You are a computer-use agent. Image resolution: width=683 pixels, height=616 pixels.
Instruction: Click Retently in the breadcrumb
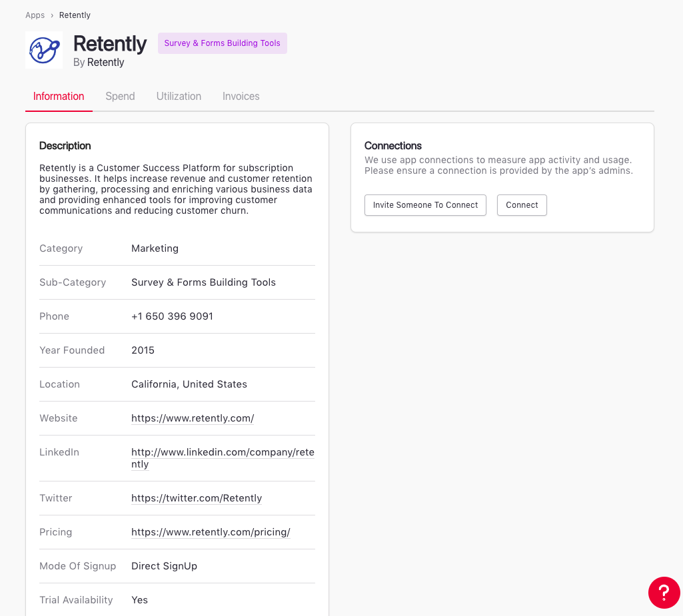tap(75, 15)
